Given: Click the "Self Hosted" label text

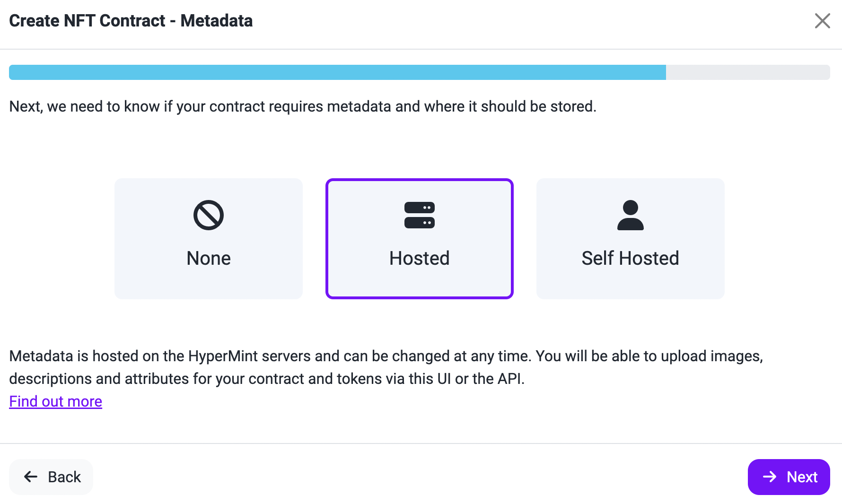Looking at the screenshot, I should [x=631, y=259].
